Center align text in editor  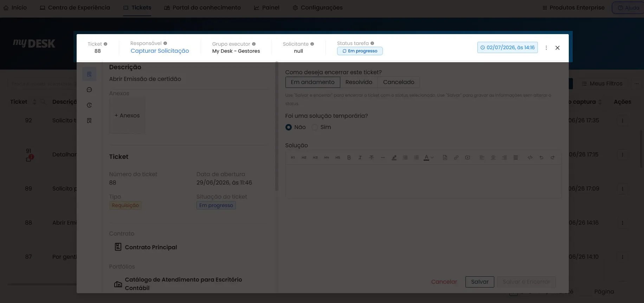493,157
